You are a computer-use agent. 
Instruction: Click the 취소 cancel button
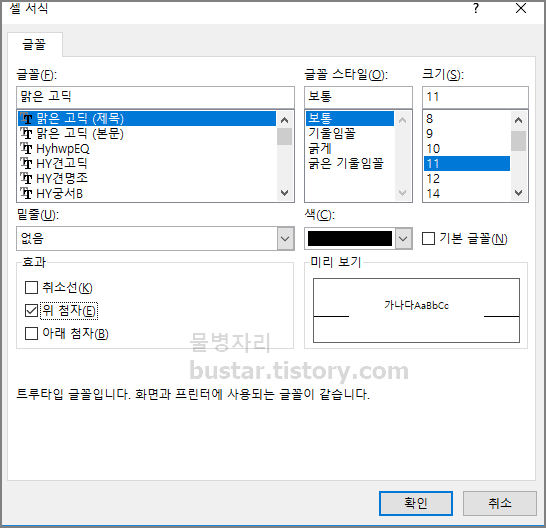(500, 503)
